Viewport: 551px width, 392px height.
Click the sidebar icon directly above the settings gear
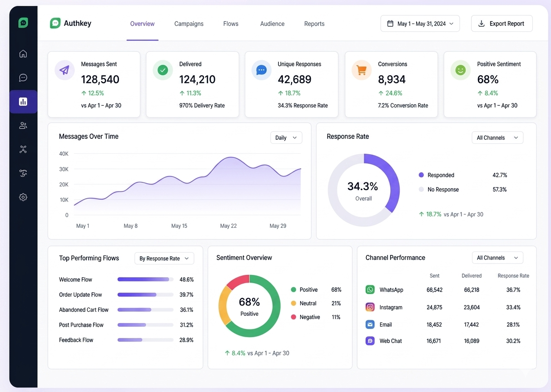23,173
